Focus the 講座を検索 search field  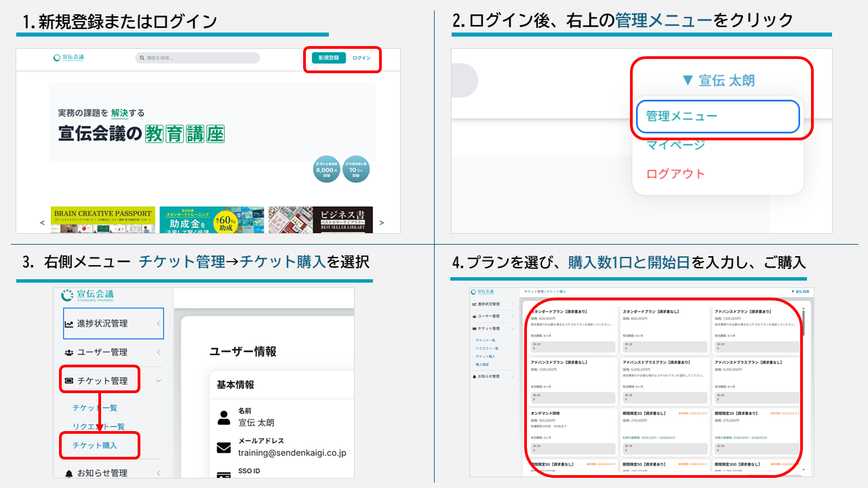pyautogui.click(x=197, y=58)
